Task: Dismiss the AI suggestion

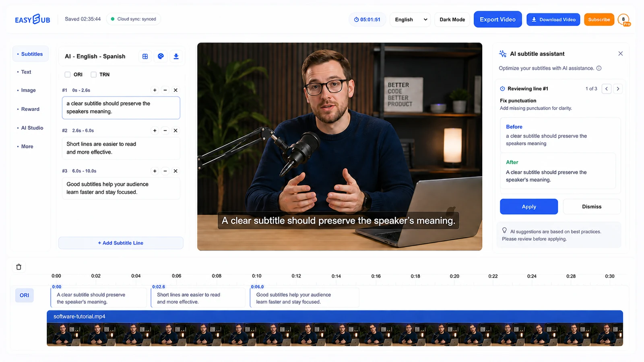Action: point(592,206)
